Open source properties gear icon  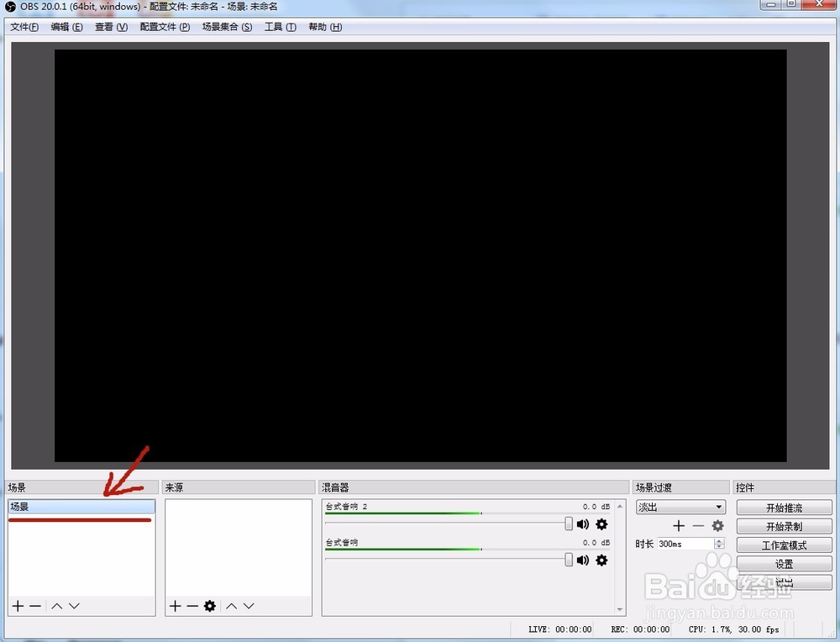(x=209, y=606)
